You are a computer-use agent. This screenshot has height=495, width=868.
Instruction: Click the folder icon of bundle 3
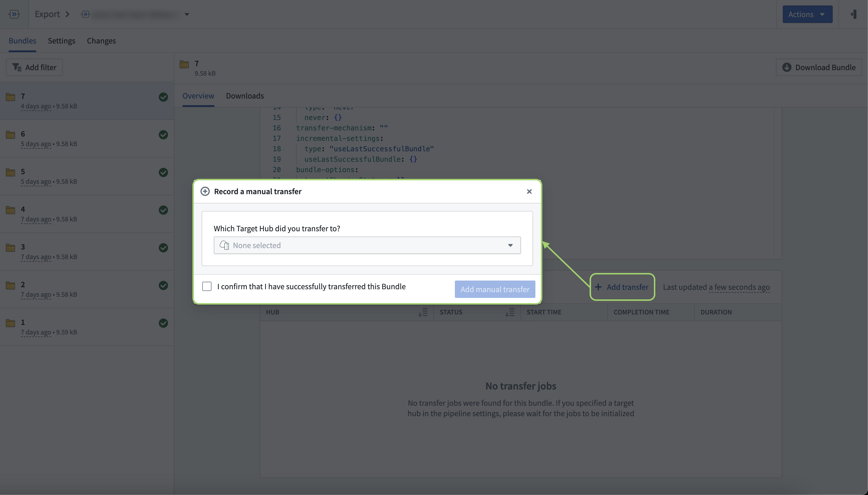click(x=10, y=247)
